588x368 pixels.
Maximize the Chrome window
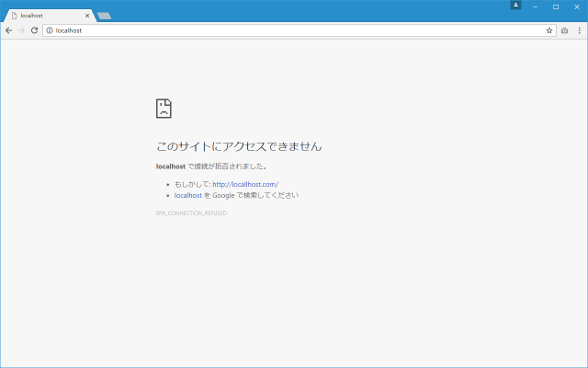(x=555, y=6)
